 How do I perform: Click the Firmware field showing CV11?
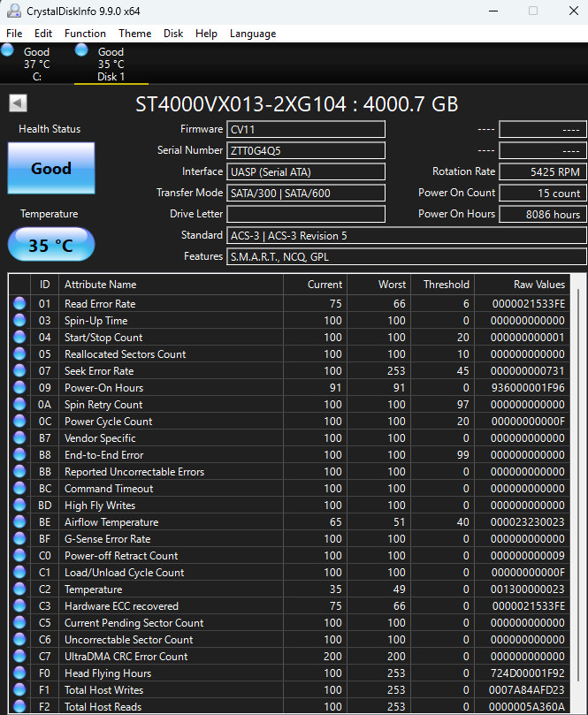tap(306, 129)
